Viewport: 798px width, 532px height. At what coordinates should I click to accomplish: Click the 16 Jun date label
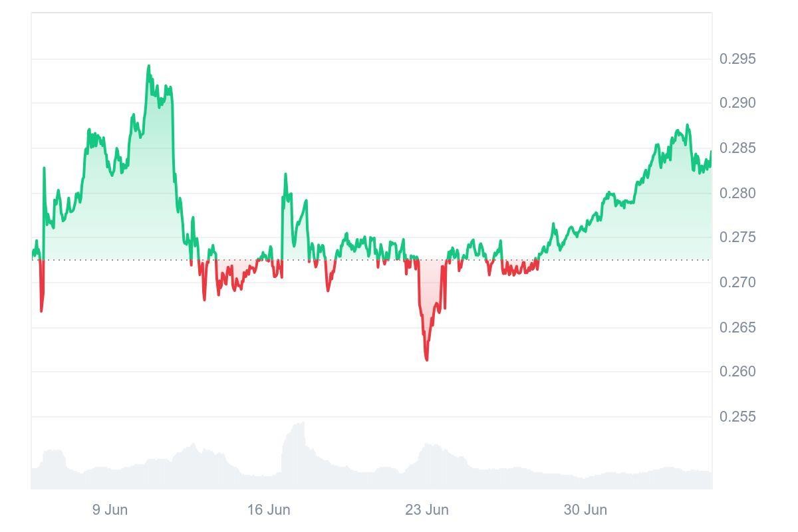(x=269, y=510)
